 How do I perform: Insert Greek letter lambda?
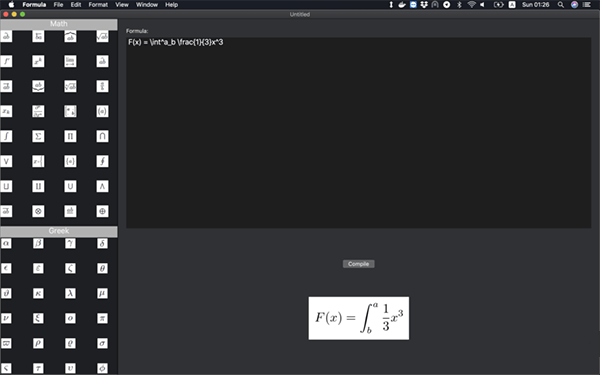coord(70,293)
